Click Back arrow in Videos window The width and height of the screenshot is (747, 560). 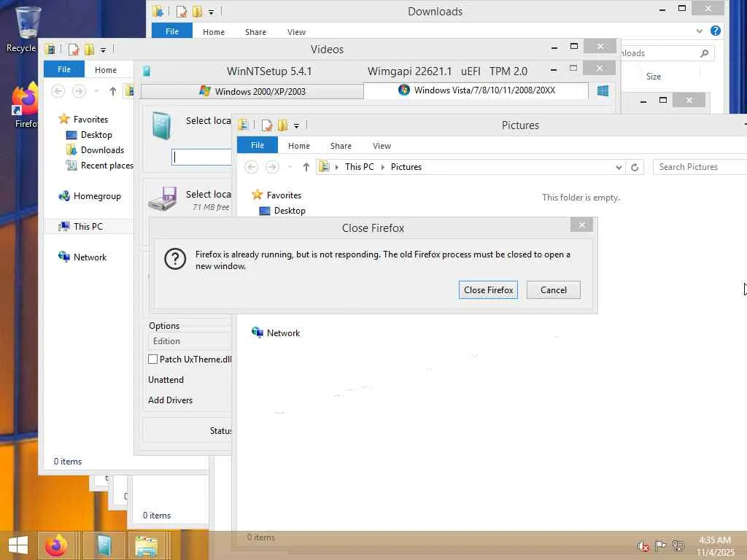point(58,91)
